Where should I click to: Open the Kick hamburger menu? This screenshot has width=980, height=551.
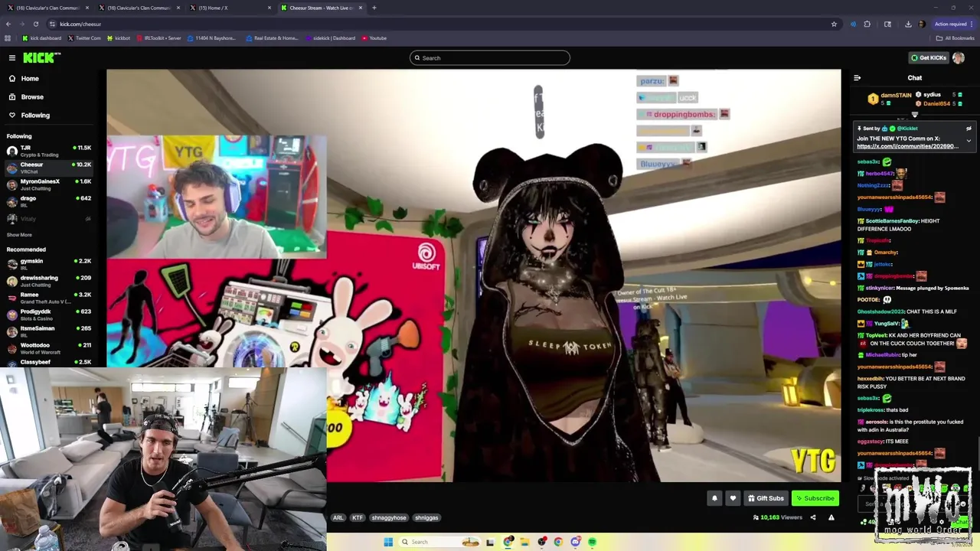[x=11, y=57]
